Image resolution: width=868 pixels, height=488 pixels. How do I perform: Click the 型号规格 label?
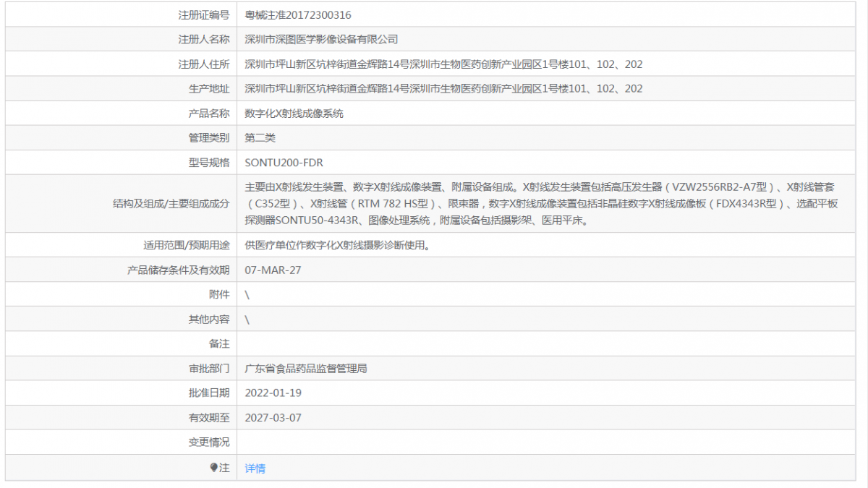click(209, 163)
